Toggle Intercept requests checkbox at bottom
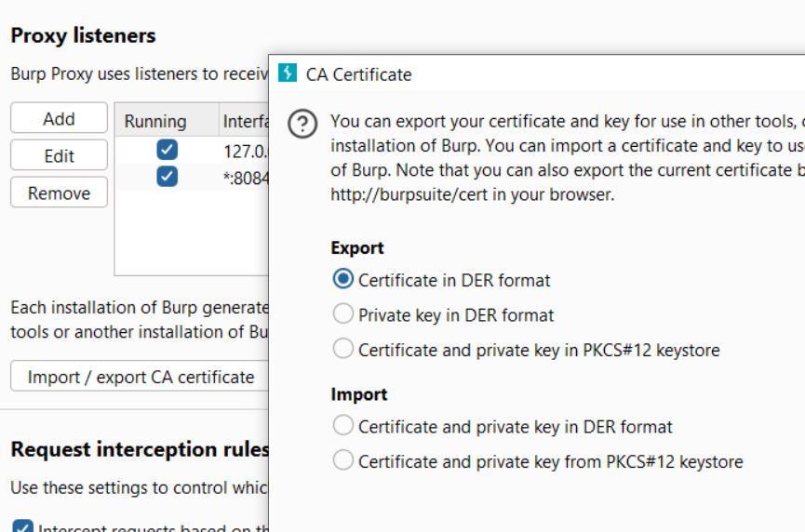This screenshot has width=805, height=532. [x=24, y=526]
